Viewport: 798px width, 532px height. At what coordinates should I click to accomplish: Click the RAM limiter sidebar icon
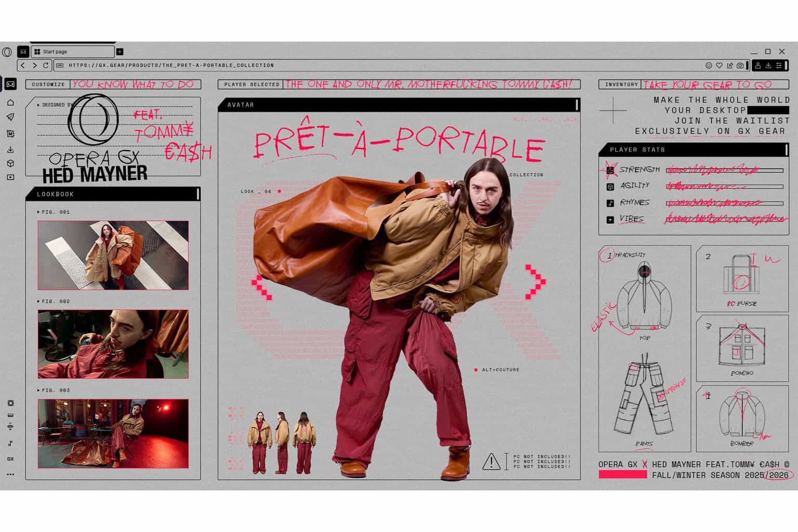[x=10, y=415]
